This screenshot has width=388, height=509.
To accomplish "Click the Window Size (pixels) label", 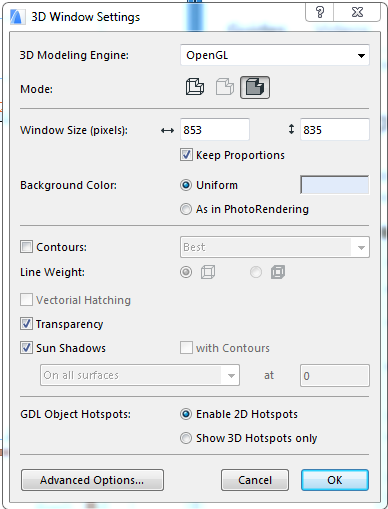I will coord(74,130).
